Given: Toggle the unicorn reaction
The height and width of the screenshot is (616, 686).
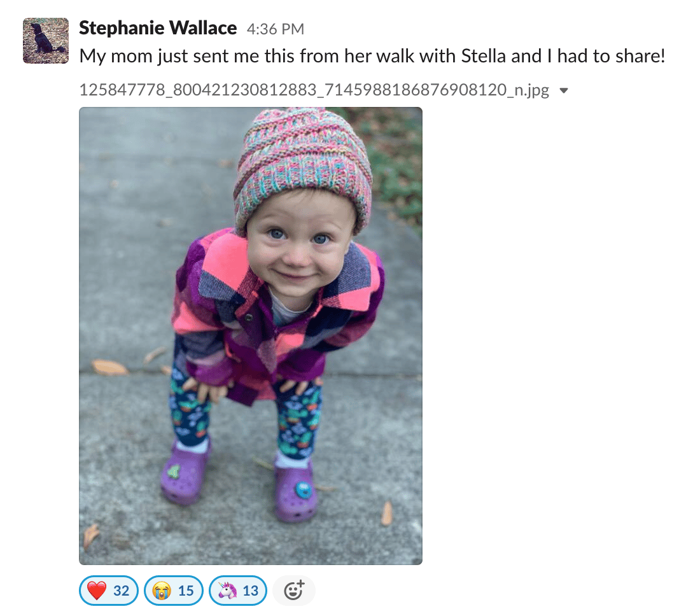Looking at the screenshot, I should coord(238,591).
